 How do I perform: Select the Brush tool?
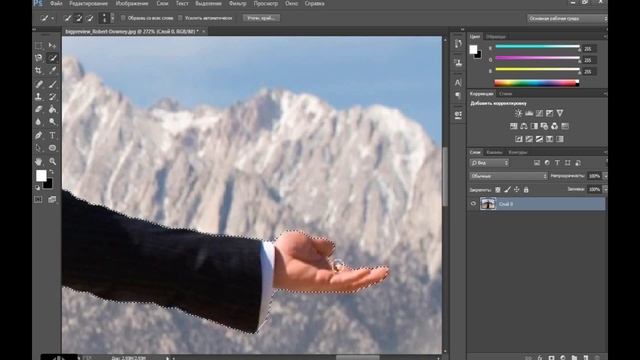point(52,84)
